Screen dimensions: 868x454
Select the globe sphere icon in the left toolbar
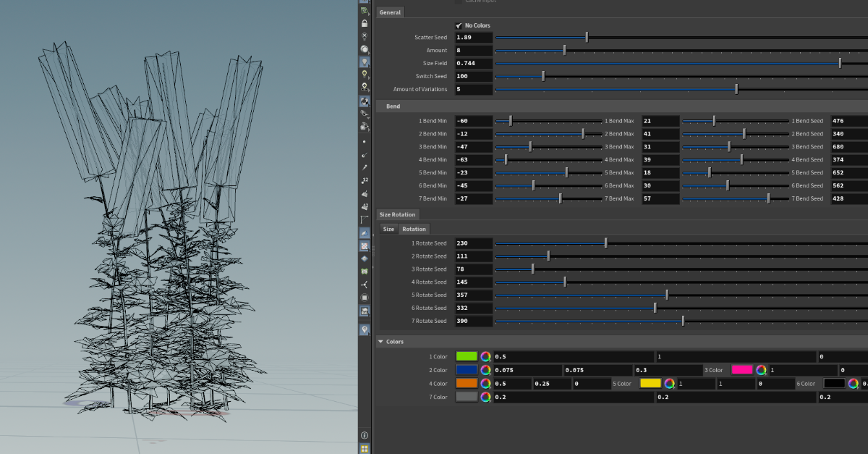[x=364, y=48]
